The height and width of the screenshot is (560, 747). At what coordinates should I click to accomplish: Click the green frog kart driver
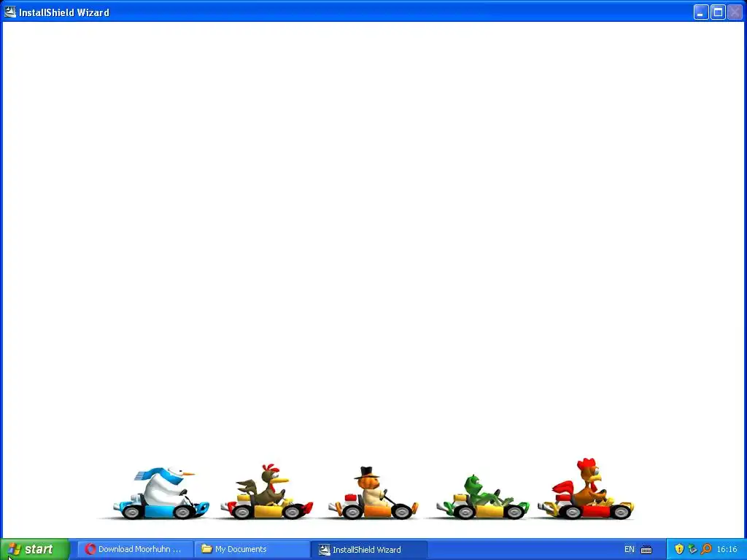point(482,497)
